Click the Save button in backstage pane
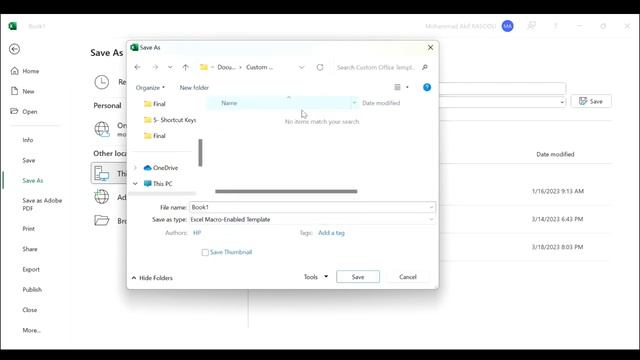The image size is (640, 360). pyautogui.click(x=591, y=101)
